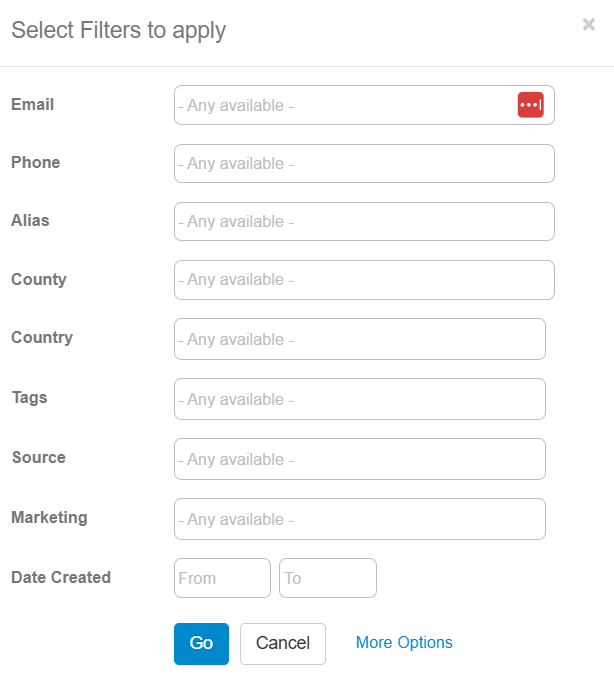Image resolution: width=614 pixels, height=687 pixels.
Task: Click the red password manager icon in Email field
Action: (x=530, y=105)
